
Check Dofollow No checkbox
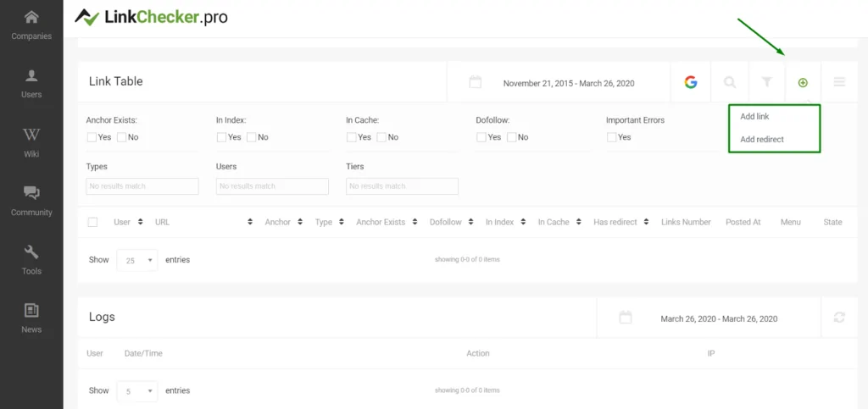tap(511, 137)
